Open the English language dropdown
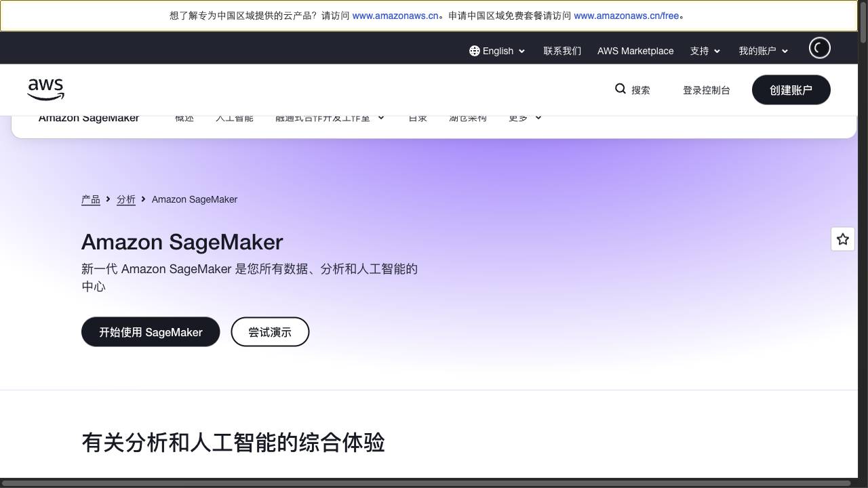The image size is (868, 488). 498,51
